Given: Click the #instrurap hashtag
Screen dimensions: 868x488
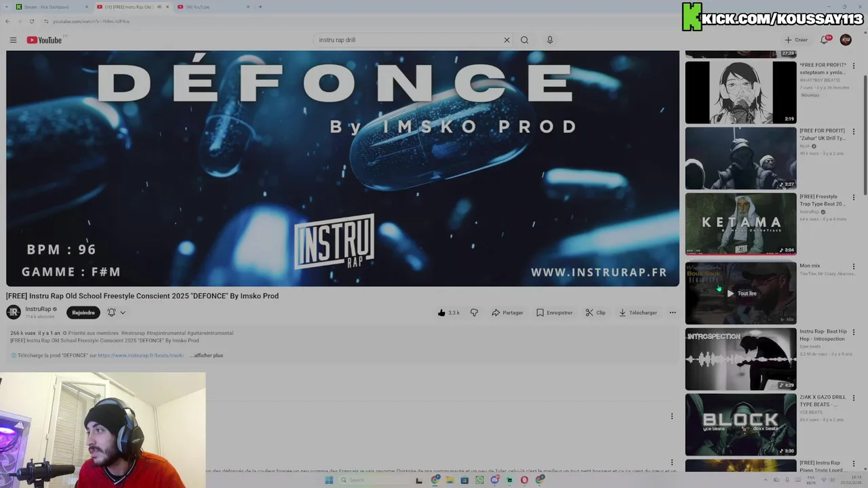Looking at the screenshot, I should (133, 333).
